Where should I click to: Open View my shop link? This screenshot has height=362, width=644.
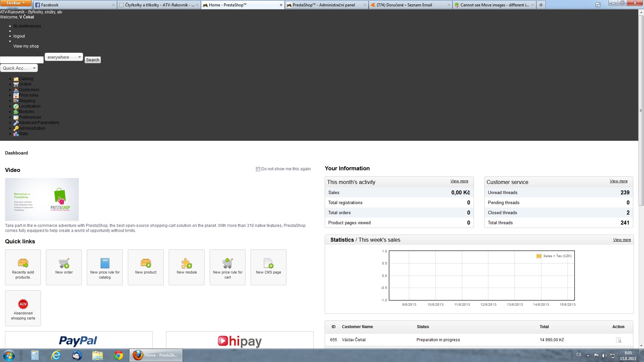[26, 46]
